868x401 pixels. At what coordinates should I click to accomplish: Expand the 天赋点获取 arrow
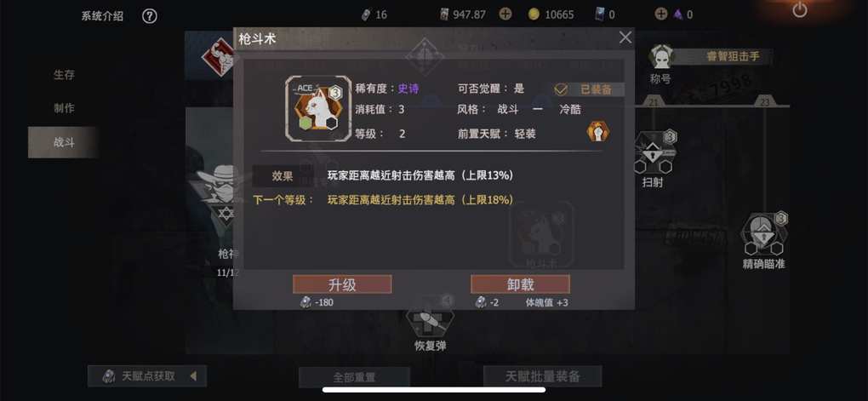pyautogui.click(x=193, y=376)
